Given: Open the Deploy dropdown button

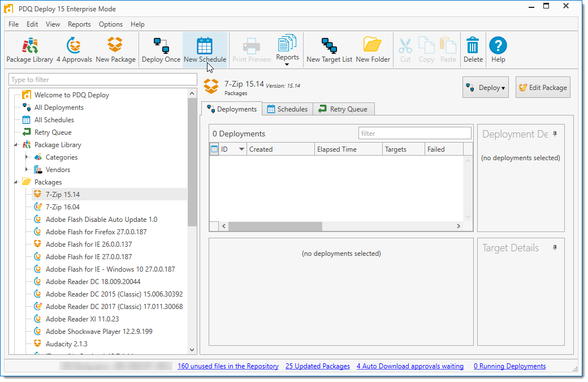Looking at the screenshot, I should coord(485,87).
